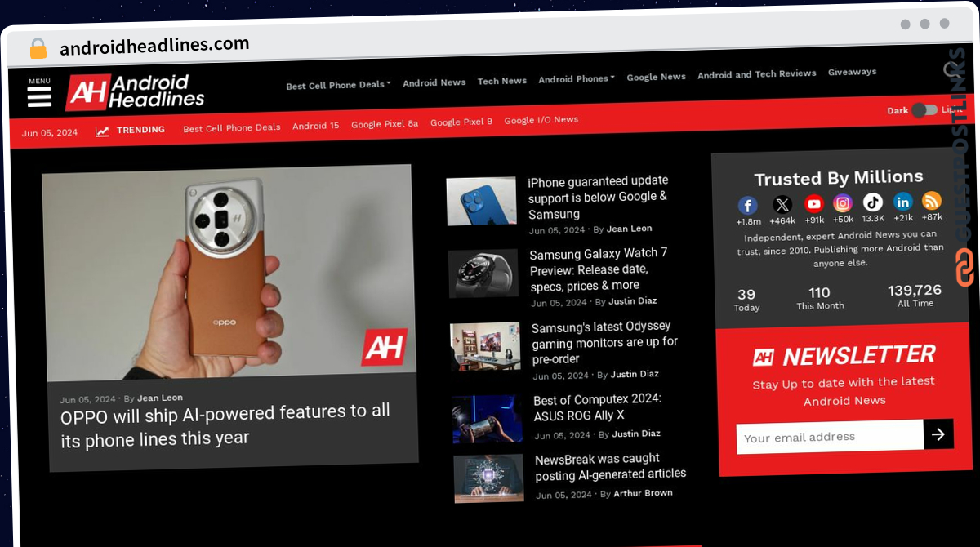Open Android and Tech Reviews menu
980x547 pixels.
click(x=757, y=74)
